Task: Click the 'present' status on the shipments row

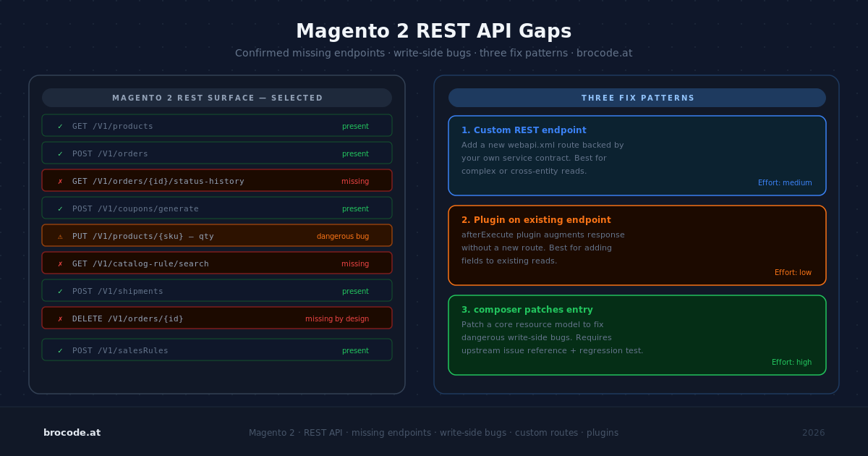Action: [x=355, y=291]
